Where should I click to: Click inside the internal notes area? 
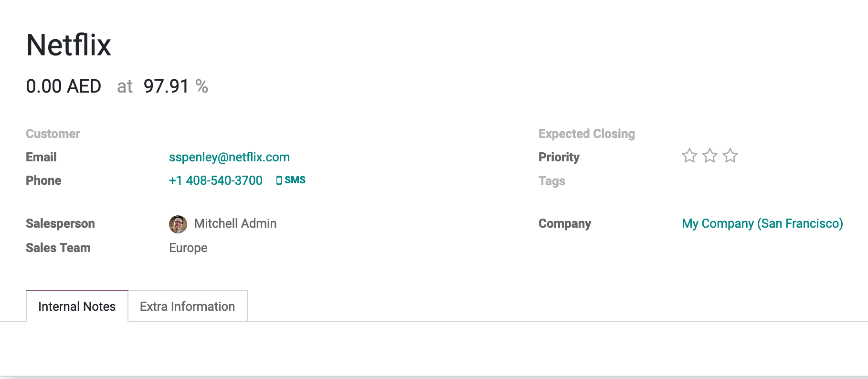430,348
